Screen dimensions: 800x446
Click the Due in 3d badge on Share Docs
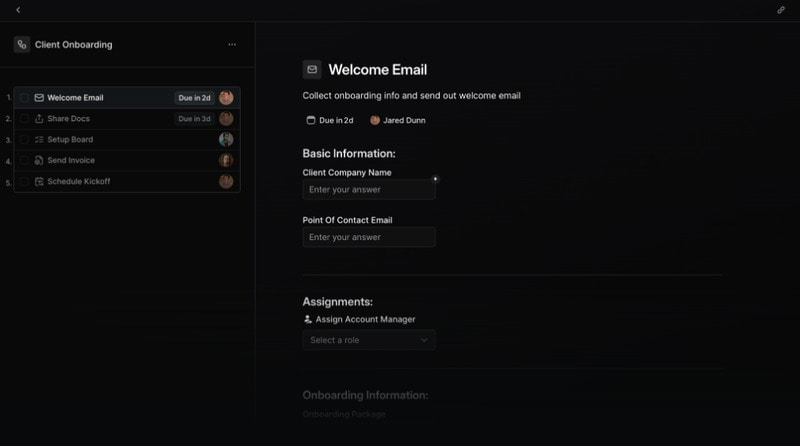[194, 119]
